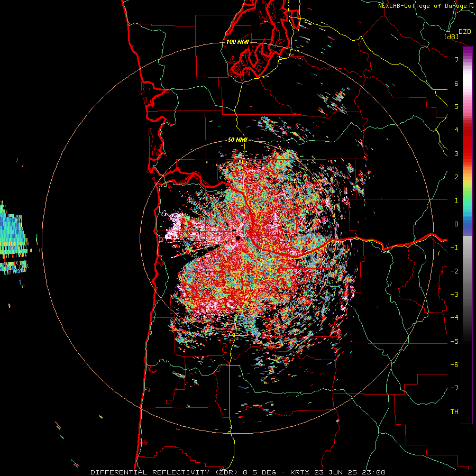Click the 6 value on color scale
This screenshot has width=476, height=476.
pos(456,83)
